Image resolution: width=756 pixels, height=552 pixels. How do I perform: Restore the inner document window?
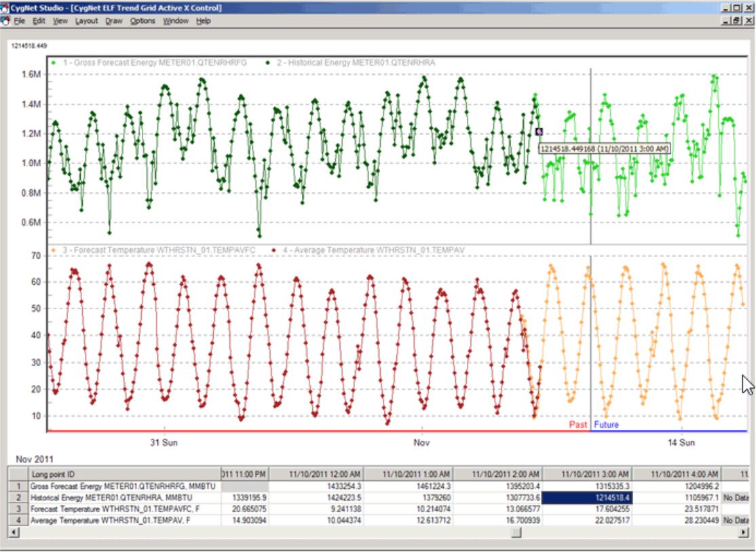(736, 21)
